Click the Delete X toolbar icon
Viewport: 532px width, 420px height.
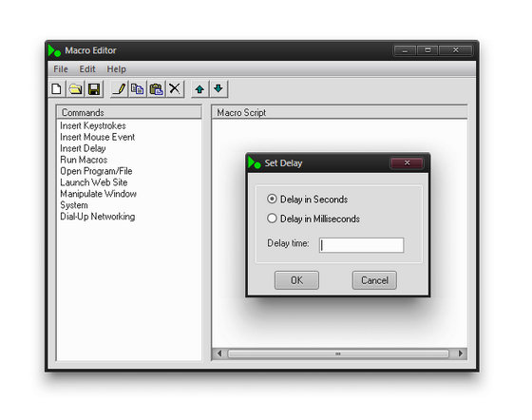point(175,89)
